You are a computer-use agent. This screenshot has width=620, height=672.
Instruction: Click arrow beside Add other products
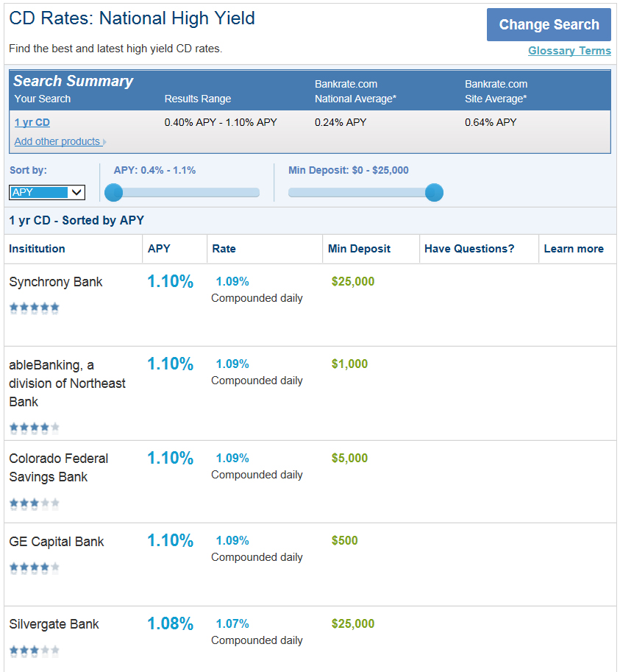point(104,142)
